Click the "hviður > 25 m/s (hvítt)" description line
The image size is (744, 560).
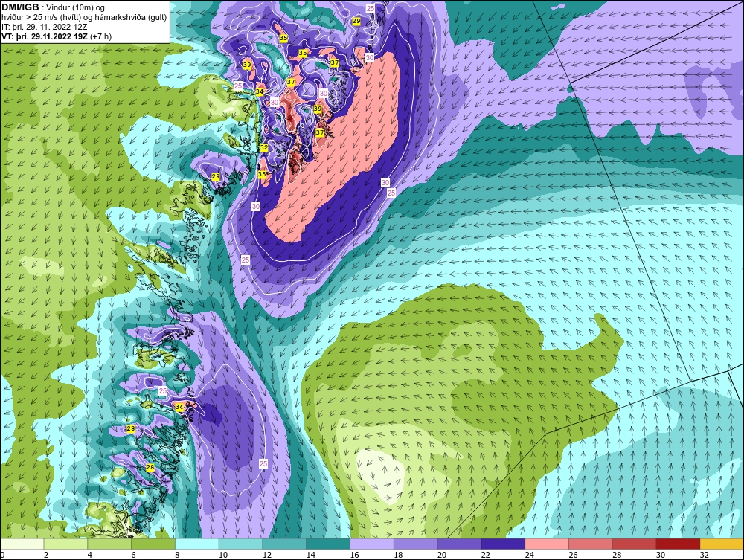pos(85,18)
